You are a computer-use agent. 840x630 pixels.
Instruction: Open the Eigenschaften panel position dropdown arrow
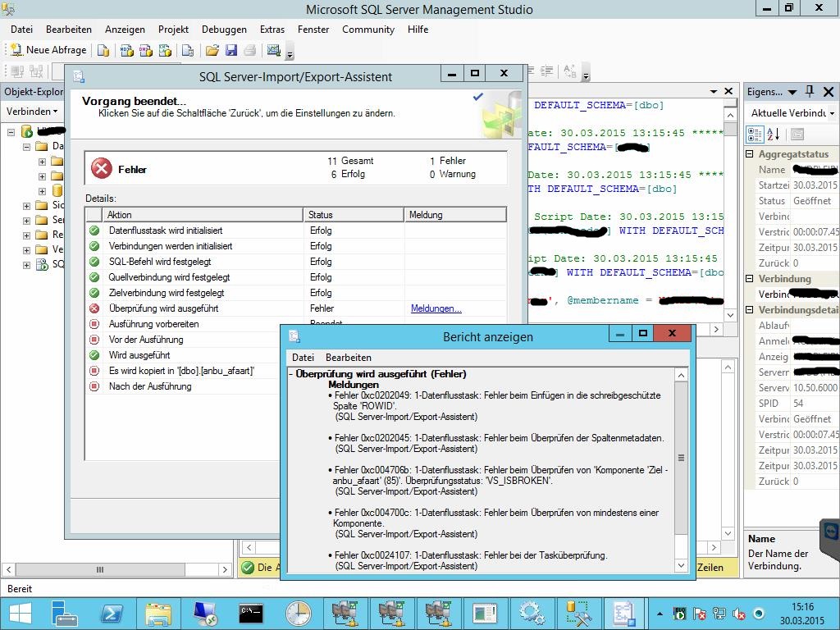coord(792,92)
